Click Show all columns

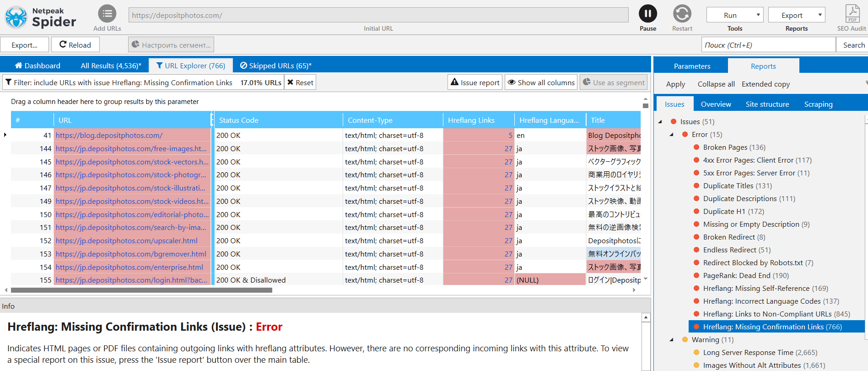pos(541,82)
